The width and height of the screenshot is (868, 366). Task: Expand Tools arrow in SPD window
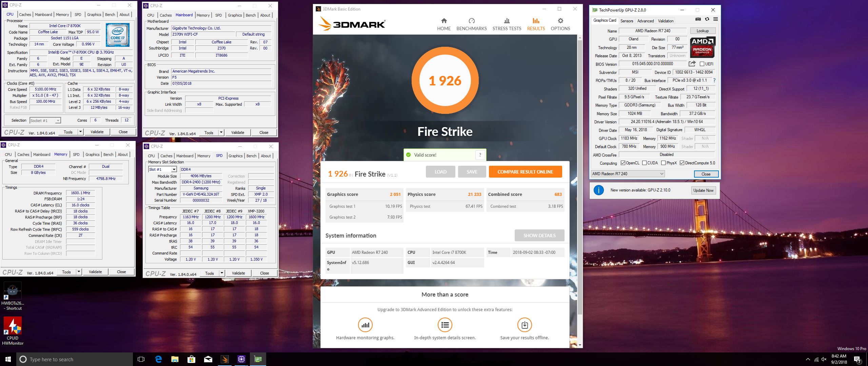[x=222, y=273]
